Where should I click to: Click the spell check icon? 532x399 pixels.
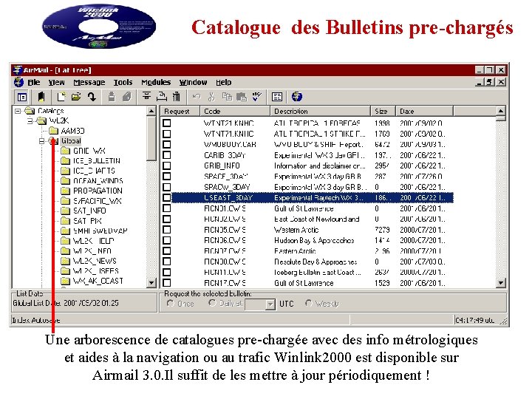(257, 97)
